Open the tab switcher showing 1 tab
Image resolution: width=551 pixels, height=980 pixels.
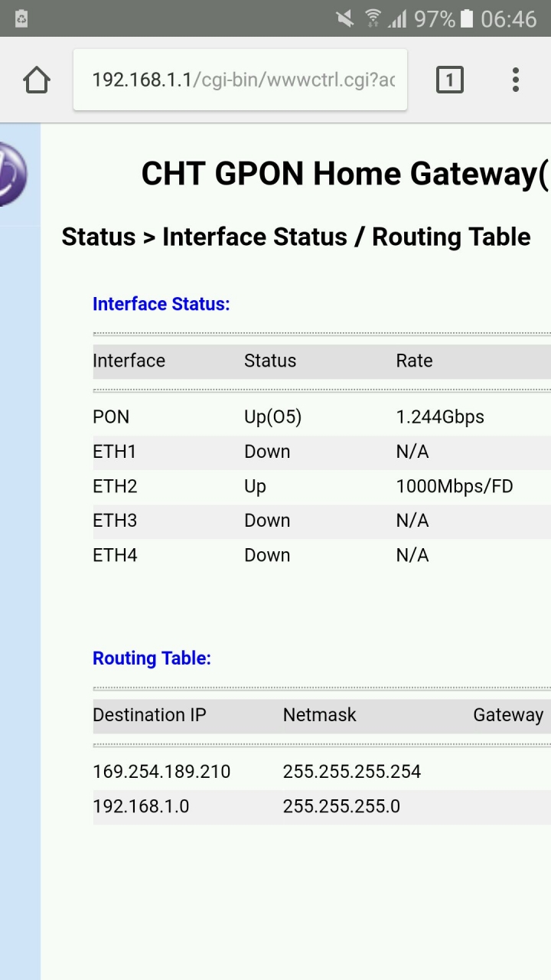(x=449, y=80)
